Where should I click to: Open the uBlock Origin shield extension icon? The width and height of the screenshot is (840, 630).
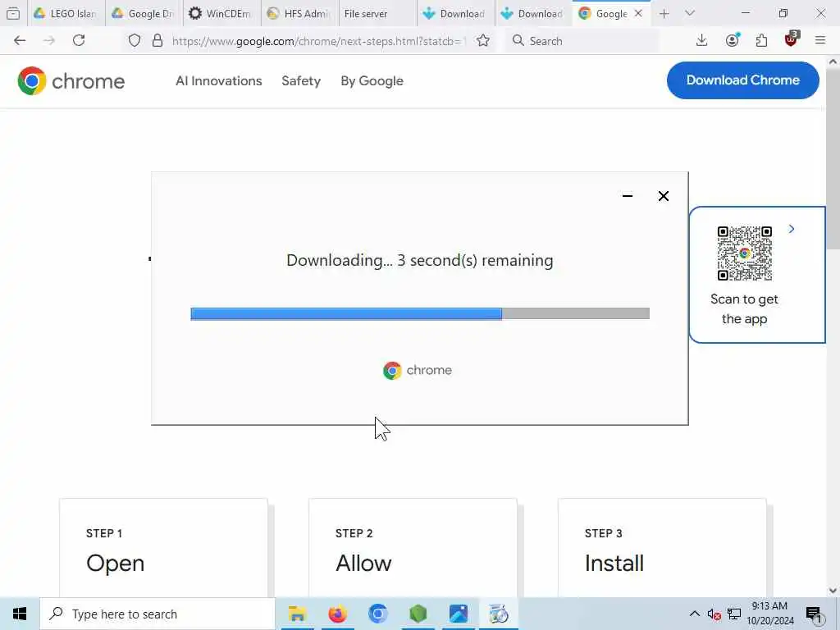click(x=792, y=39)
